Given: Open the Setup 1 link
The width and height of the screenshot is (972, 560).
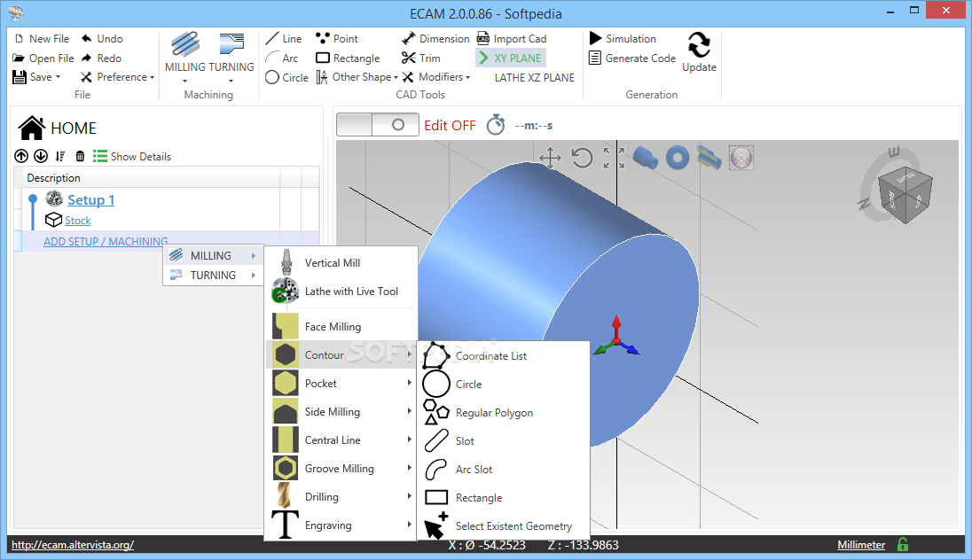Looking at the screenshot, I should pos(90,199).
